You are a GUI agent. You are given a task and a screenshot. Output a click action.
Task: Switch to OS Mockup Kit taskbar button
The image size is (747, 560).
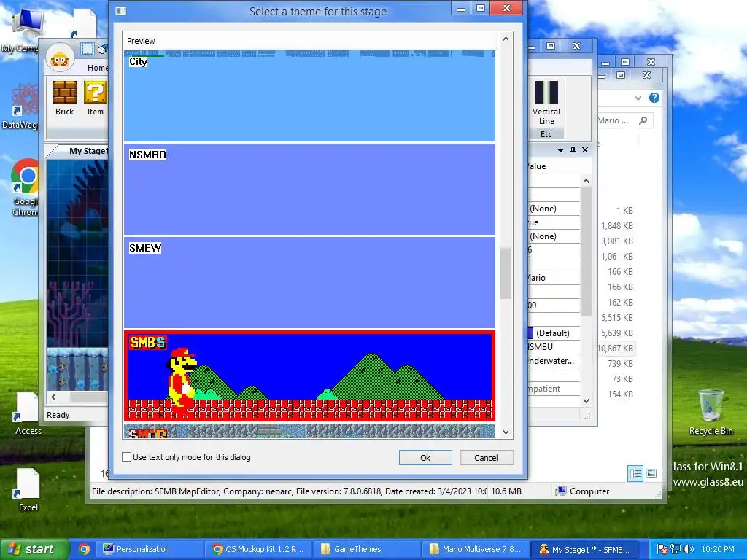point(259,549)
